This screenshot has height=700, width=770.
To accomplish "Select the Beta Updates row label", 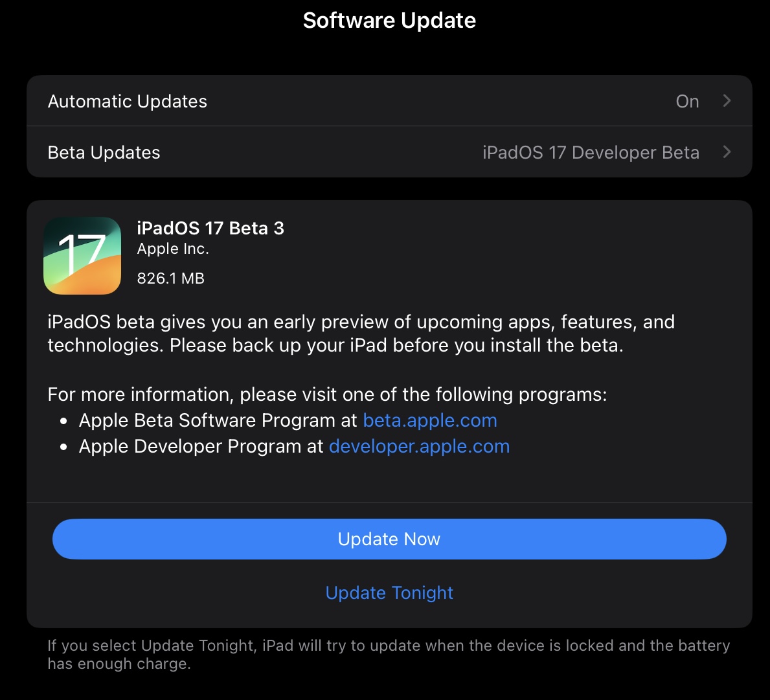I will pos(104,153).
